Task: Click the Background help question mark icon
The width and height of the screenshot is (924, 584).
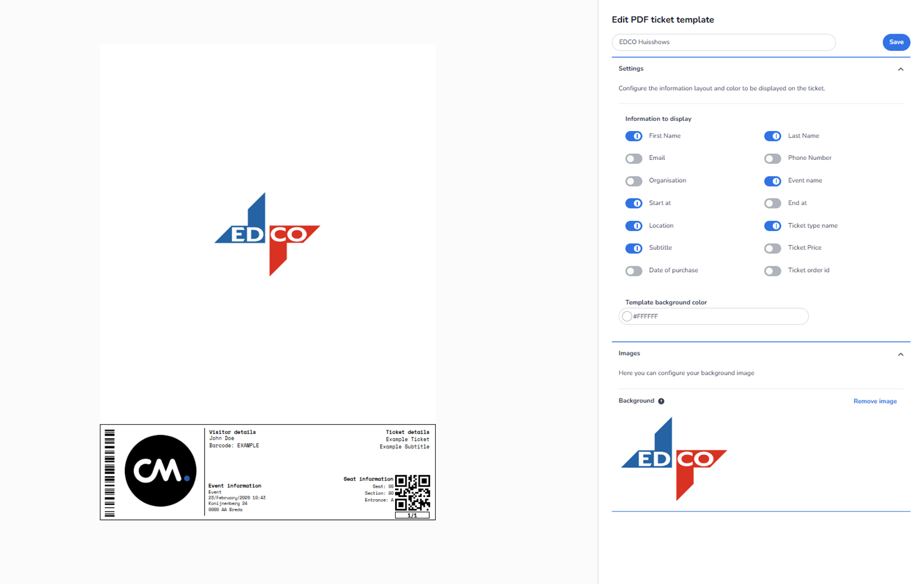Action: (x=661, y=401)
